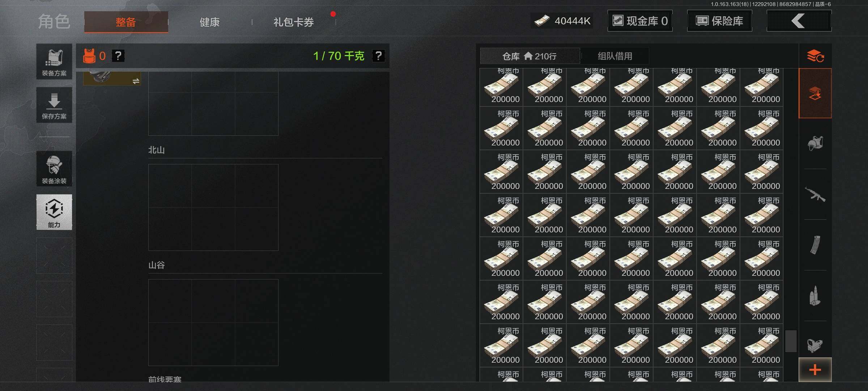
Task: Click the orange plus expand storage button
Action: (815, 370)
